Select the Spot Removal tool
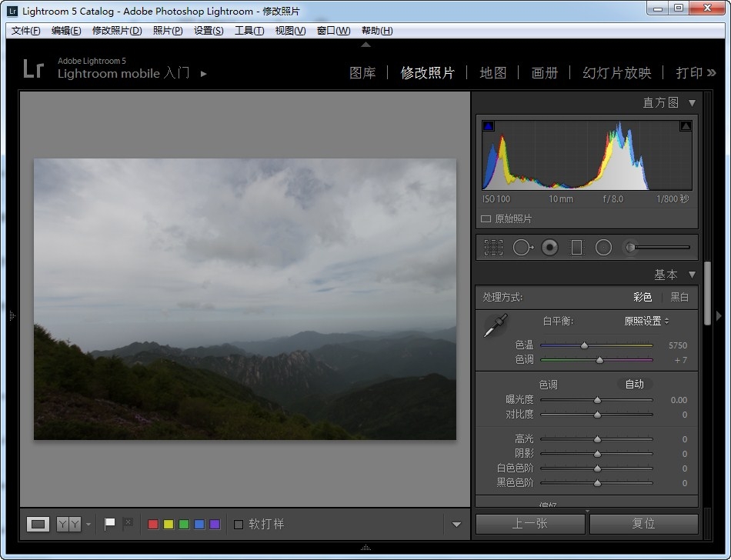The width and height of the screenshot is (731, 560). pyautogui.click(x=522, y=247)
